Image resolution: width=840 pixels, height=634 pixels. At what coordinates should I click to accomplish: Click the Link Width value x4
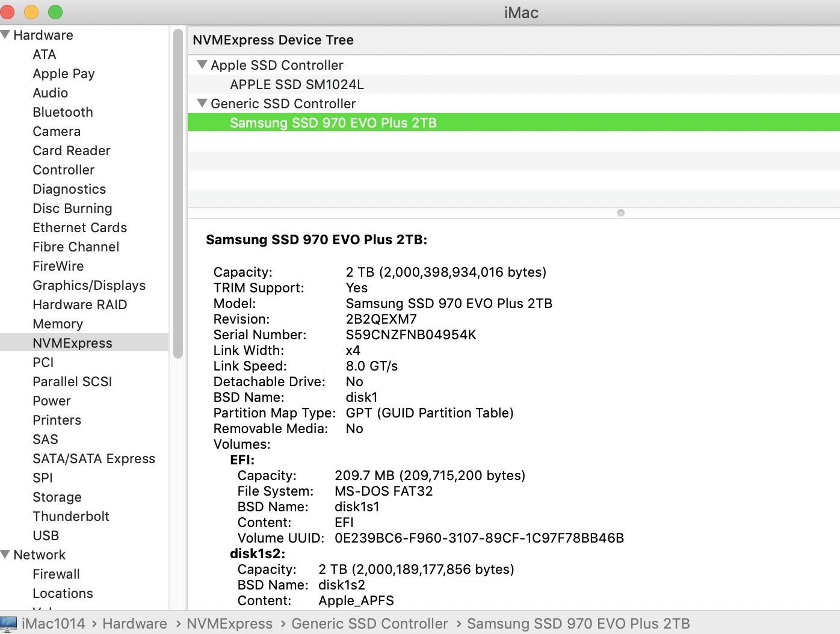tap(353, 350)
